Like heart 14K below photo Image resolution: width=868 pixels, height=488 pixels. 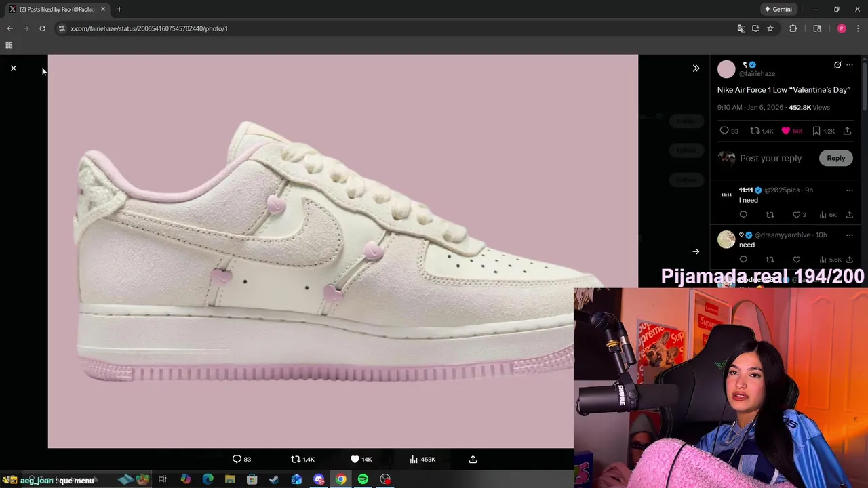tap(361, 459)
